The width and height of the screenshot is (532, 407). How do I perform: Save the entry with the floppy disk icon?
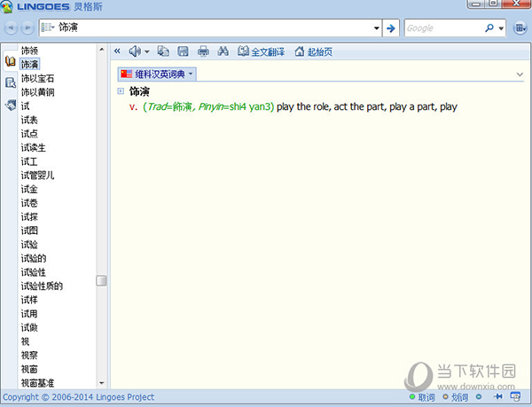(x=184, y=51)
